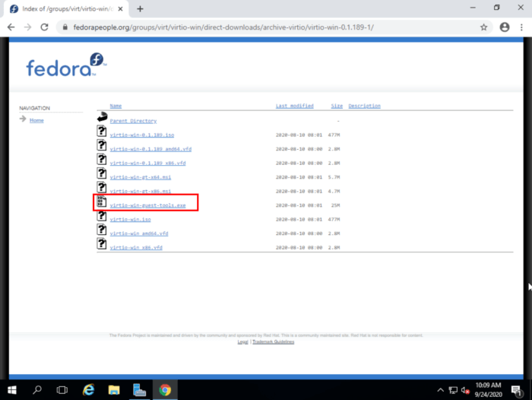
Task: Click the arrow icon next to Home
Action: [23, 119]
